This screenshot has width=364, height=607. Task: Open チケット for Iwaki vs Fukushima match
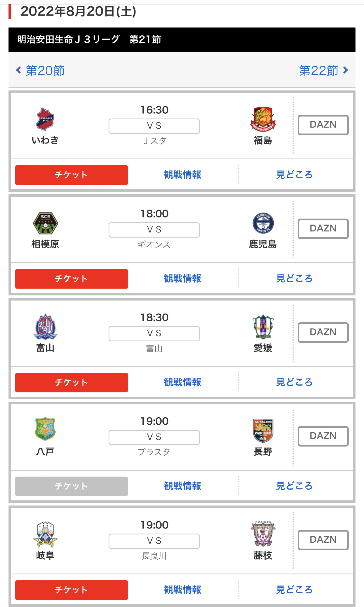point(71,175)
